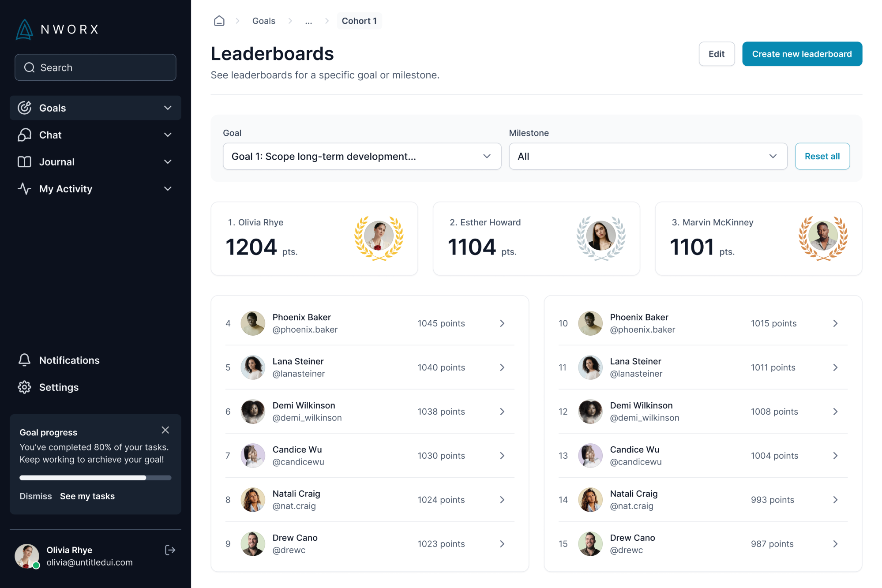
Task: Click the See my tasks link
Action: [x=87, y=496]
